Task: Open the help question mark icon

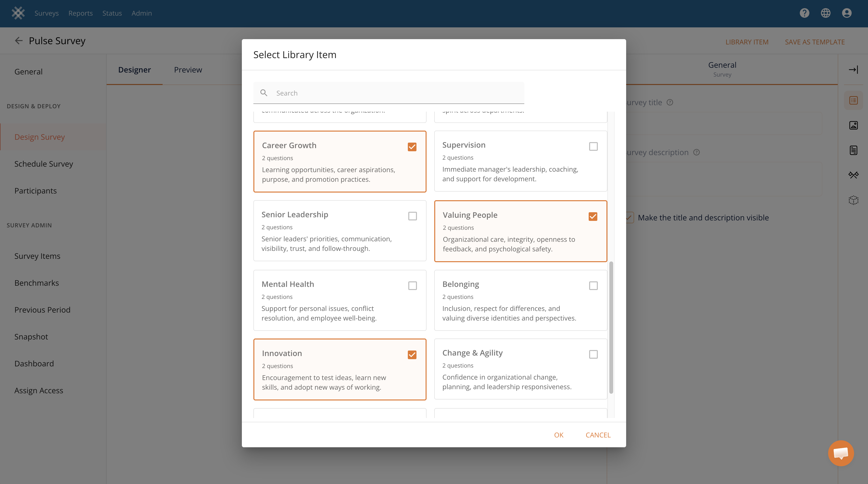Action: (x=804, y=13)
